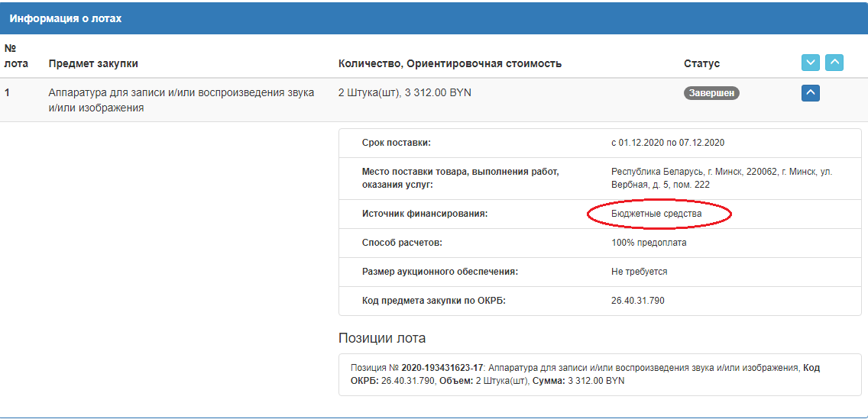This screenshot has height=419, width=868.
Task: Click lot number 1 in the table
Action: coord(7,93)
